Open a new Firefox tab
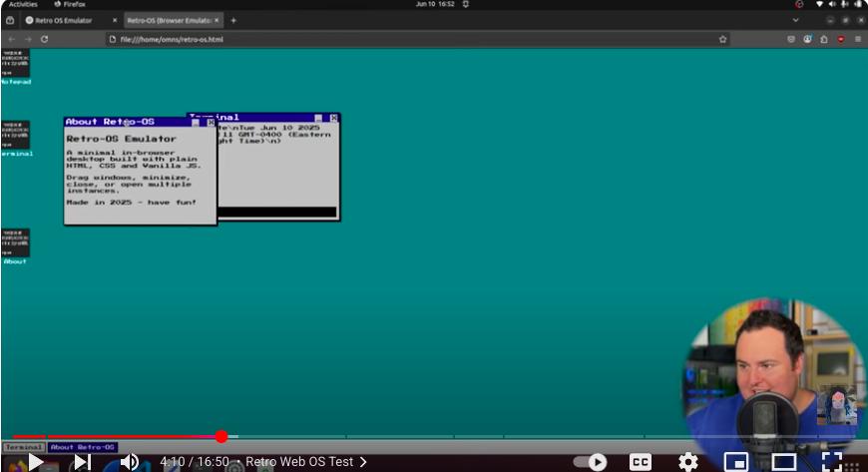868x472 pixels. click(x=233, y=21)
